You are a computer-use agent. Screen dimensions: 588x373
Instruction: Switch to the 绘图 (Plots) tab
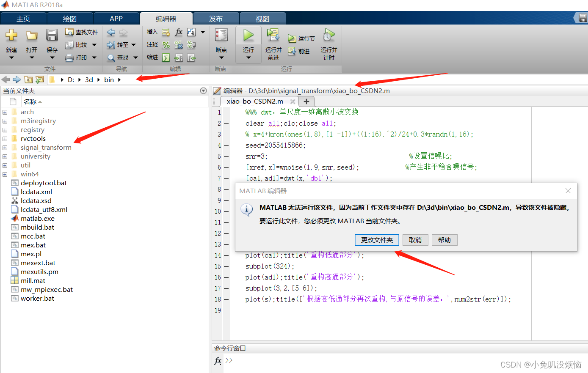tap(70, 19)
